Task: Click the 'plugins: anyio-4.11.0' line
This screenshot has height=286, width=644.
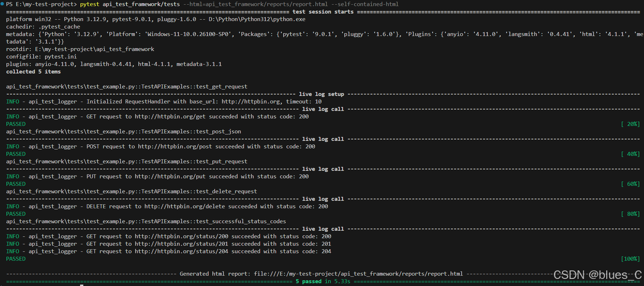Action: tap(114, 64)
